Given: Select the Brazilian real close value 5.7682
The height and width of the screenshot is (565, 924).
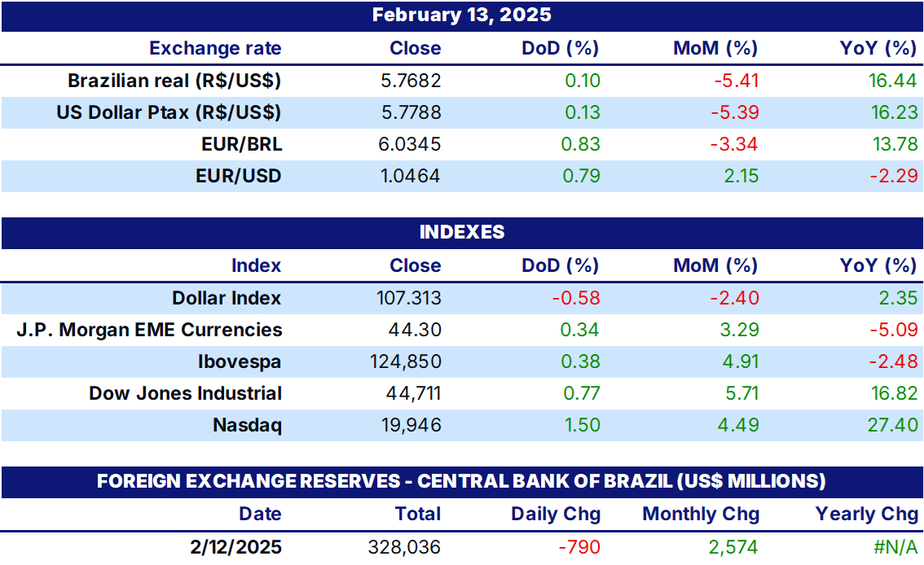Looking at the screenshot, I should (411, 81).
